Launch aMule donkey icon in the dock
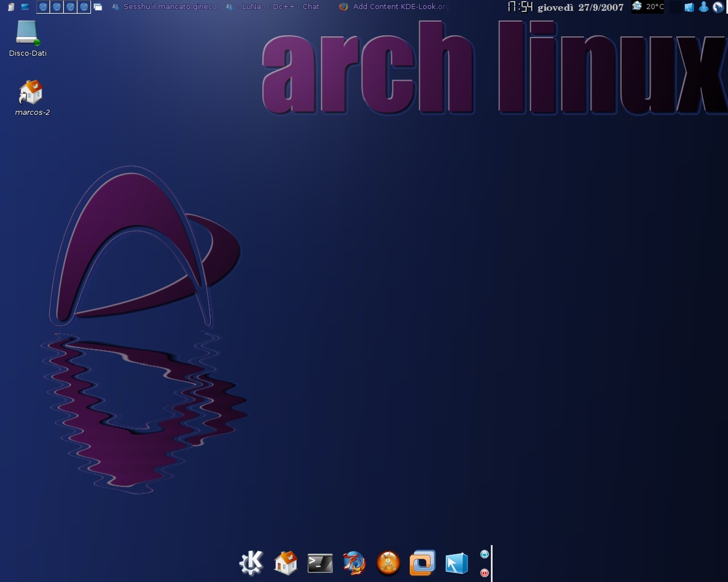Screen dimensions: 728x582 (x=388, y=563)
